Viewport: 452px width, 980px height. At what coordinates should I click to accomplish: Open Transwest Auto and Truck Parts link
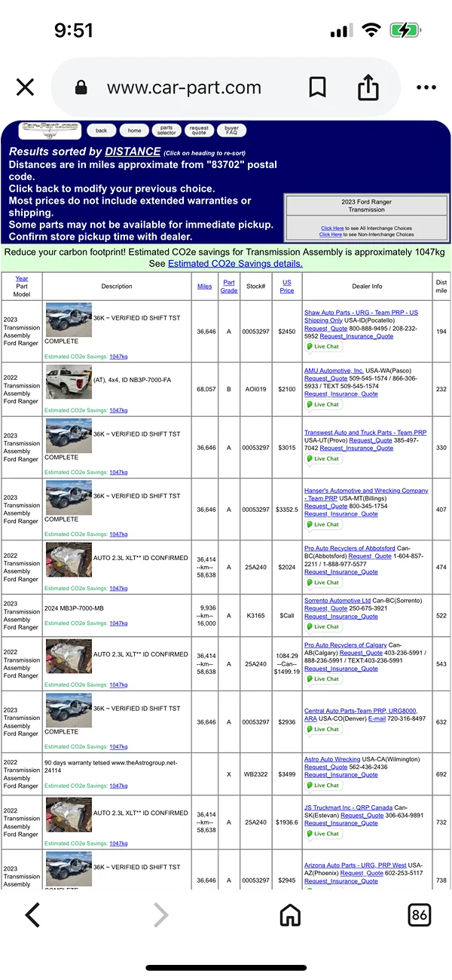(365, 433)
